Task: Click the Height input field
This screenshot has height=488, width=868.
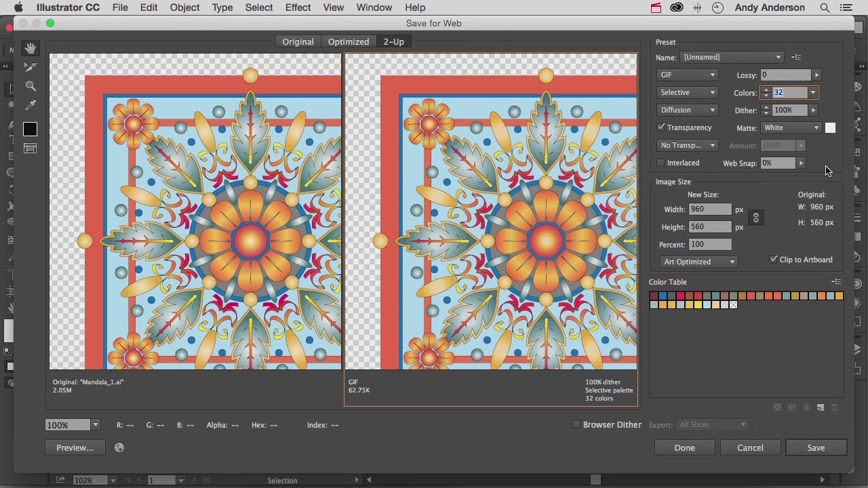Action: click(x=711, y=227)
